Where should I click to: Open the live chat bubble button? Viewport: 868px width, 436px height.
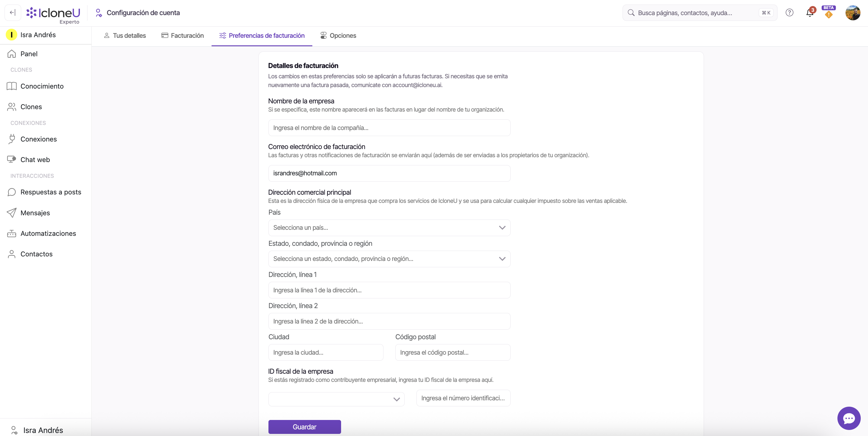[849, 418]
